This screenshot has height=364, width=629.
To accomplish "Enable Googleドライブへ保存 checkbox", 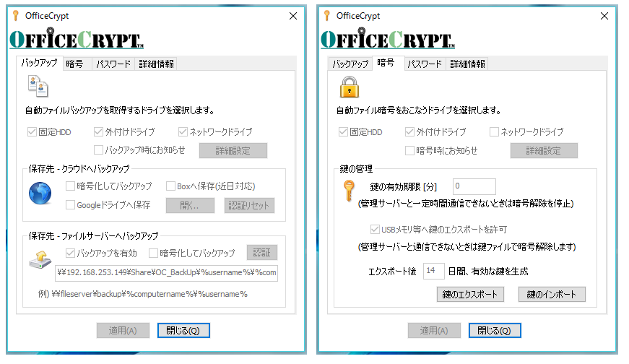I will pos(70,205).
